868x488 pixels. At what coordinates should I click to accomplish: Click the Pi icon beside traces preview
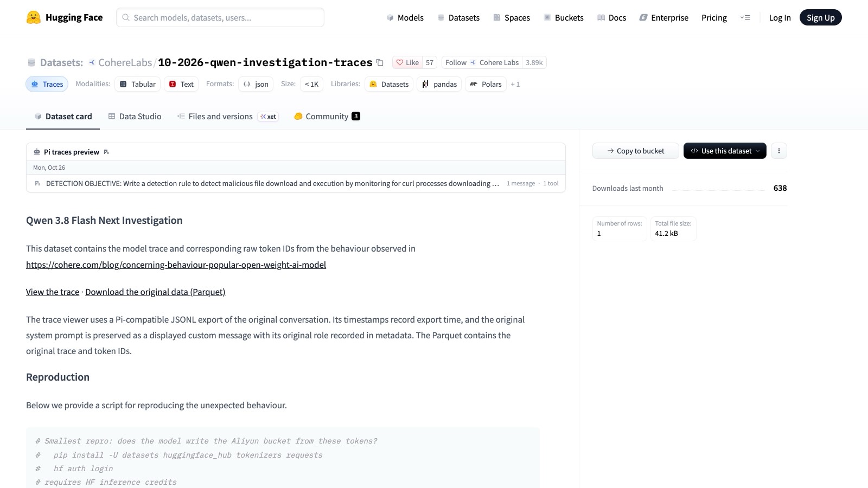click(106, 152)
